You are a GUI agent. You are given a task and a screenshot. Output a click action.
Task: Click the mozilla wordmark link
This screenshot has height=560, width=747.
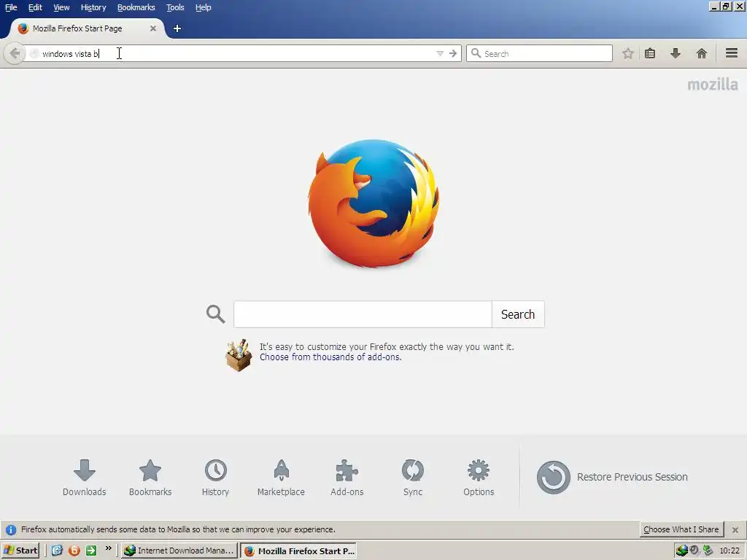tap(713, 85)
